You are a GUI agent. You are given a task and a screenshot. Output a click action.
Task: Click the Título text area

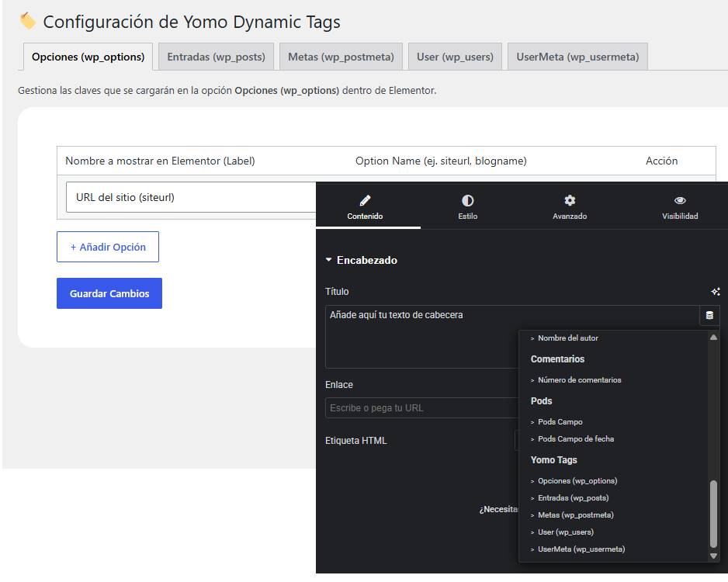click(421, 337)
